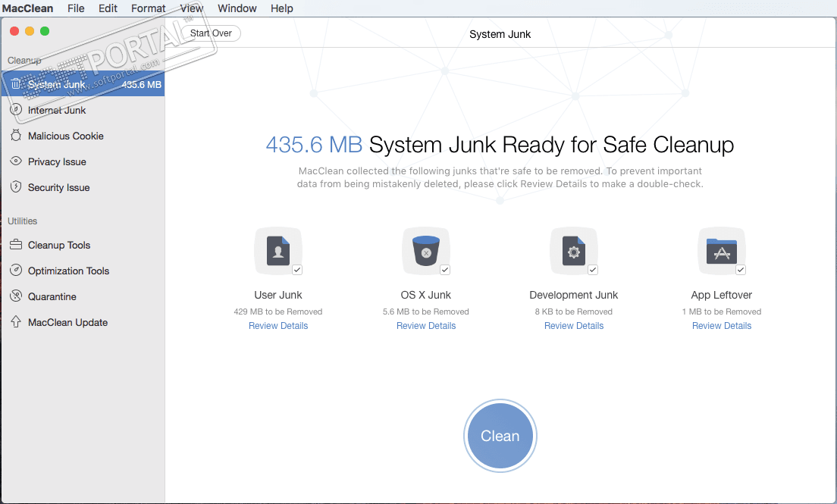Select Malicious Cookie label in the sidebar
Viewport: 837px width, 504px height.
(66, 136)
